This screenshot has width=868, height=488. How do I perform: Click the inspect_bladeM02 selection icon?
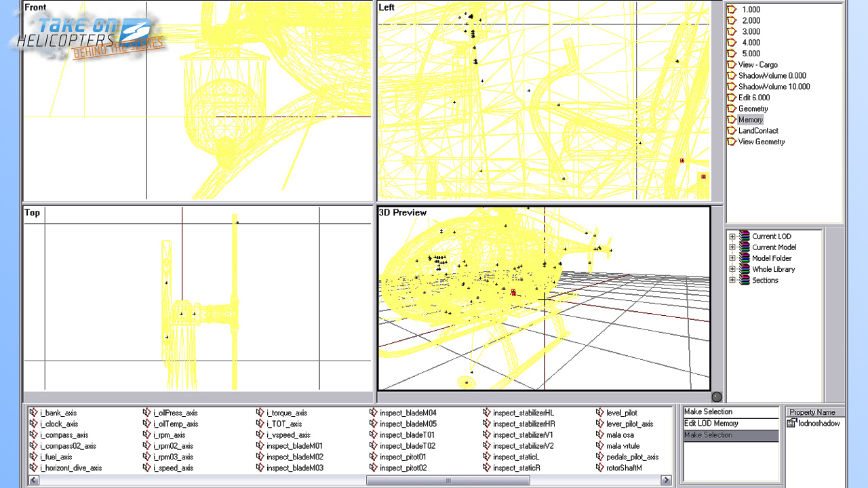pos(260,457)
